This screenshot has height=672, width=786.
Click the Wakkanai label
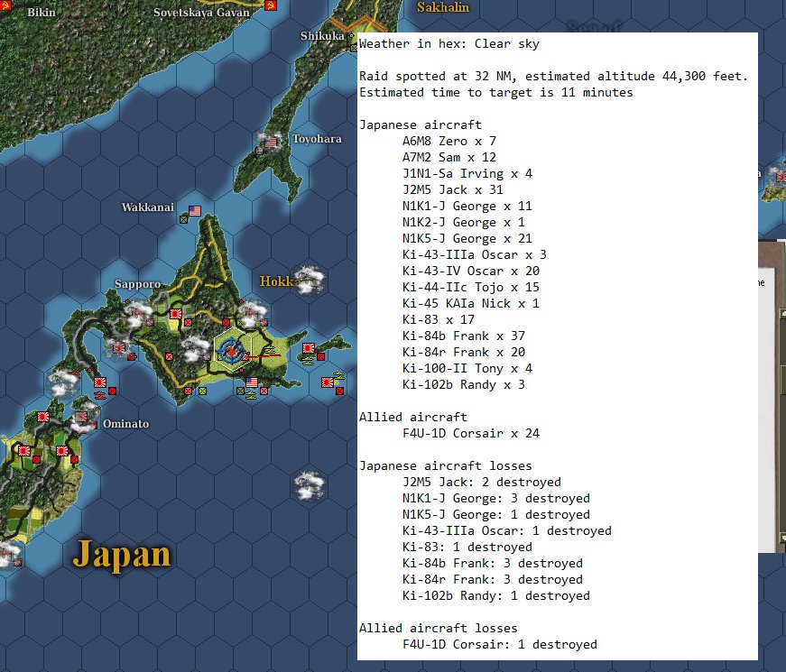pyautogui.click(x=149, y=207)
